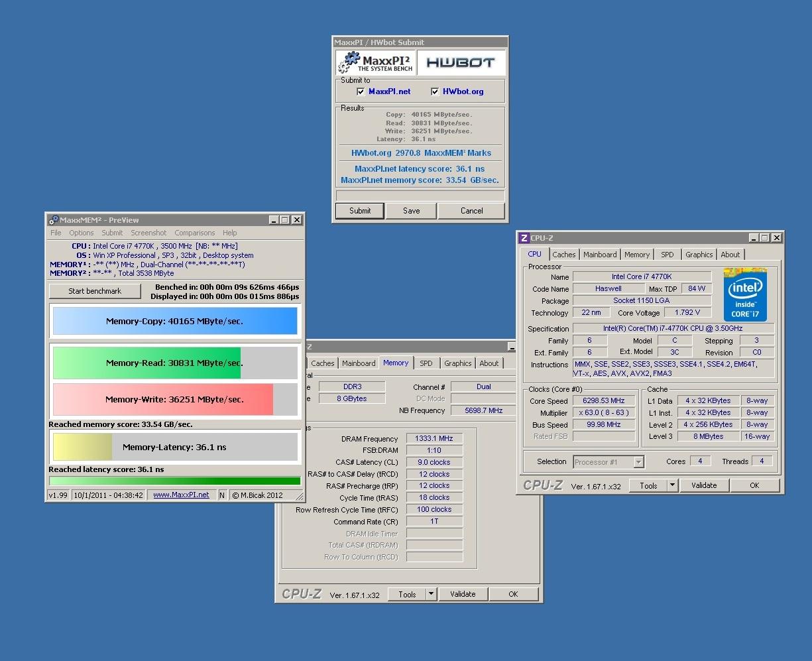
Task: Click the Memory-Write red result bar
Action: pos(163,399)
